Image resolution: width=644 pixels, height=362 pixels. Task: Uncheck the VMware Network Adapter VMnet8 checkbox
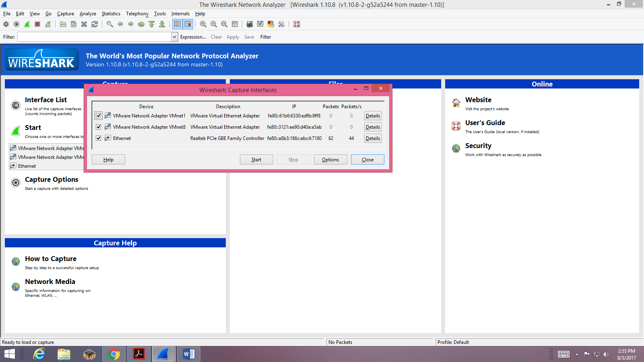click(99, 127)
